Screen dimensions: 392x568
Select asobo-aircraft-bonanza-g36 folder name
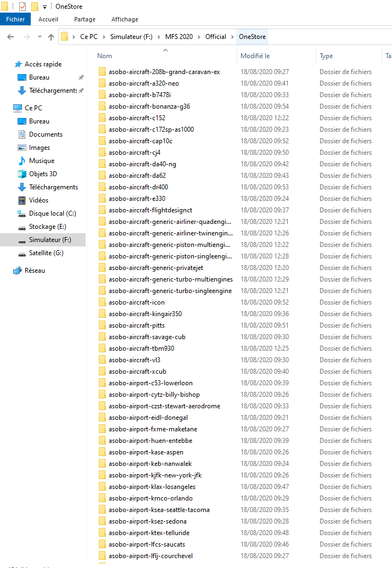149,106
